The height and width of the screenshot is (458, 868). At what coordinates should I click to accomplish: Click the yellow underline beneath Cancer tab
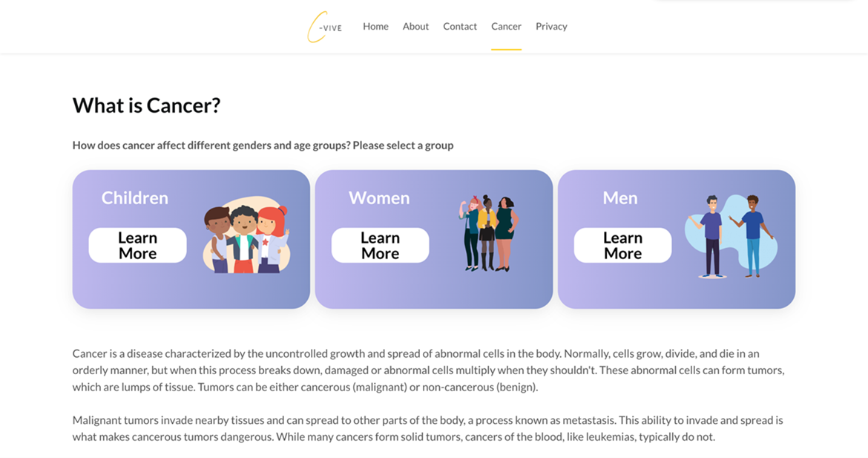coord(506,49)
